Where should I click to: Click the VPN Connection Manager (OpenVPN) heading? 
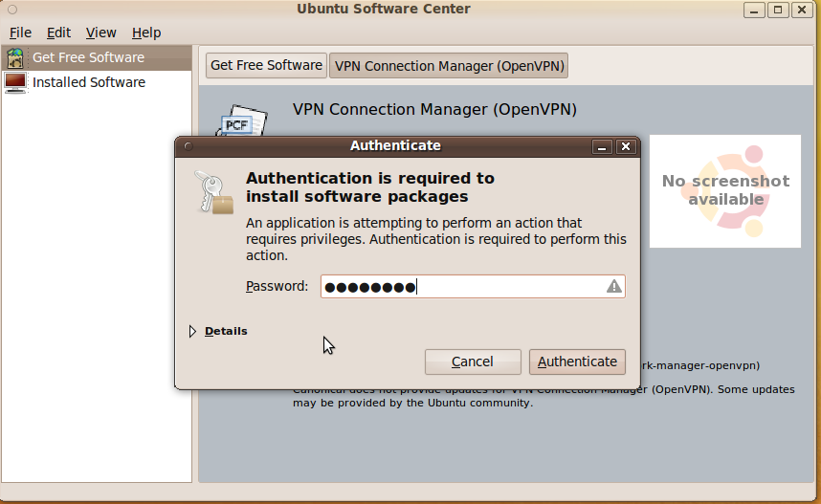pos(434,109)
